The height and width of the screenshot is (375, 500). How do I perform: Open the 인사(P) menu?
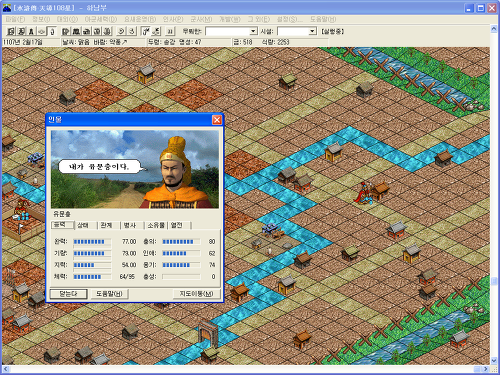tap(173, 19)
